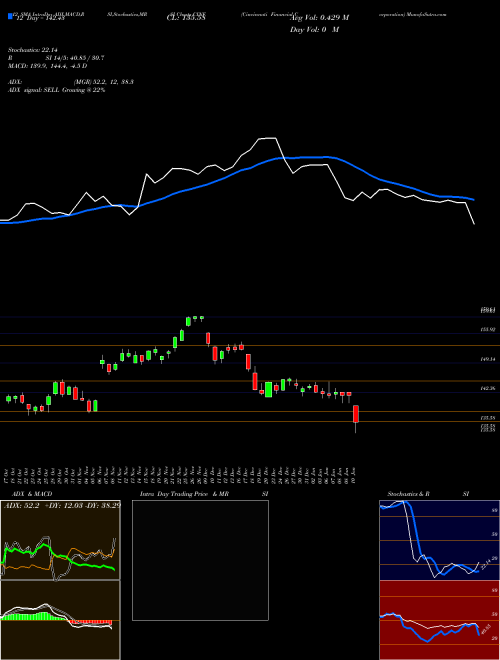Click the 'Avg Vol: 0.429 M' text
This screenshot has width=500, height=660.
[320, 18]
